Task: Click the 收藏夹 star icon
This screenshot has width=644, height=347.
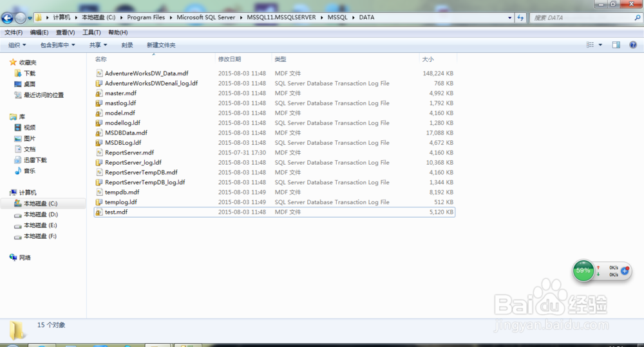Action: pyautogui.click(x=13, y=62)
